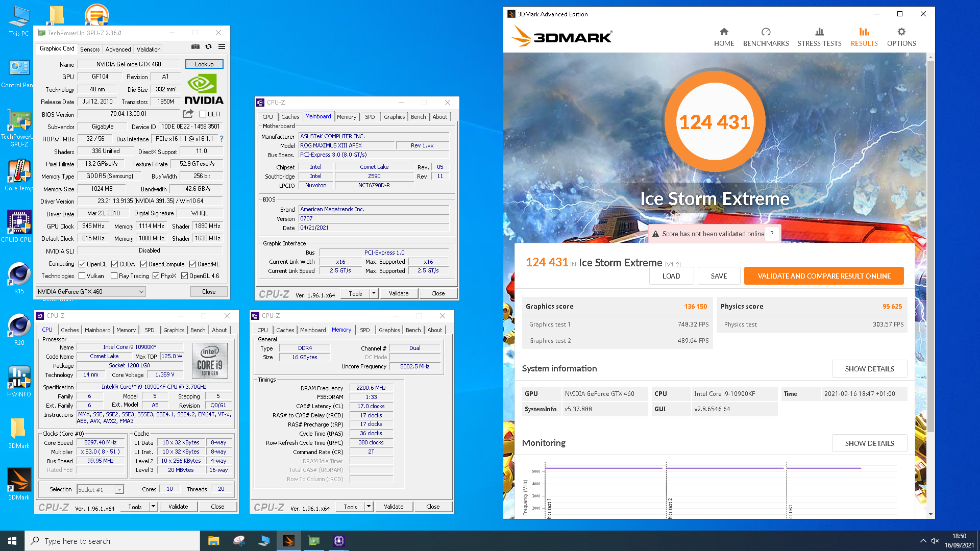Image resolution: width=980 pixels, height=551 pixels.
Task: Open the BENCHMARKS section in 3DMark
Action: [766, 37]
